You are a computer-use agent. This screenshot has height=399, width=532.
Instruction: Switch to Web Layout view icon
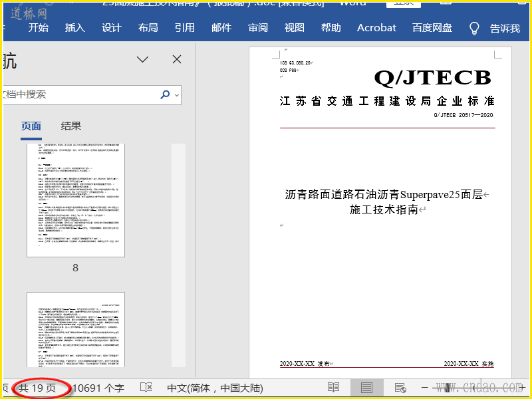point(400,388)
